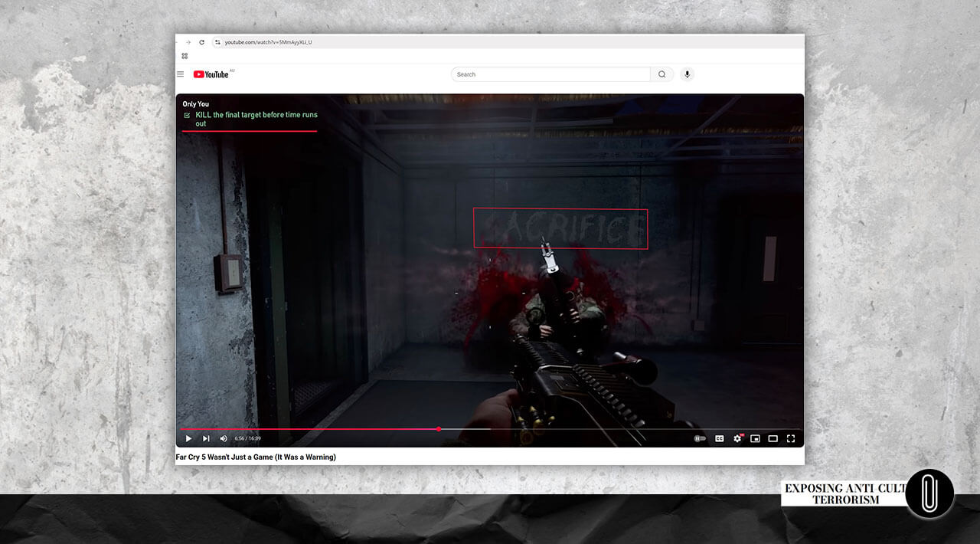Image resolution: width=980 pixels, height=544 pixels.
Task: Open site information icon in address bar
Action: [217, 42]
